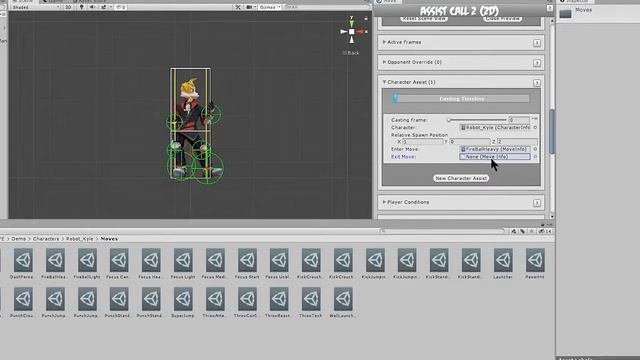The image size is (640, 360).
Task: Toggle scene audio speaker button
Action: point(92,7)
